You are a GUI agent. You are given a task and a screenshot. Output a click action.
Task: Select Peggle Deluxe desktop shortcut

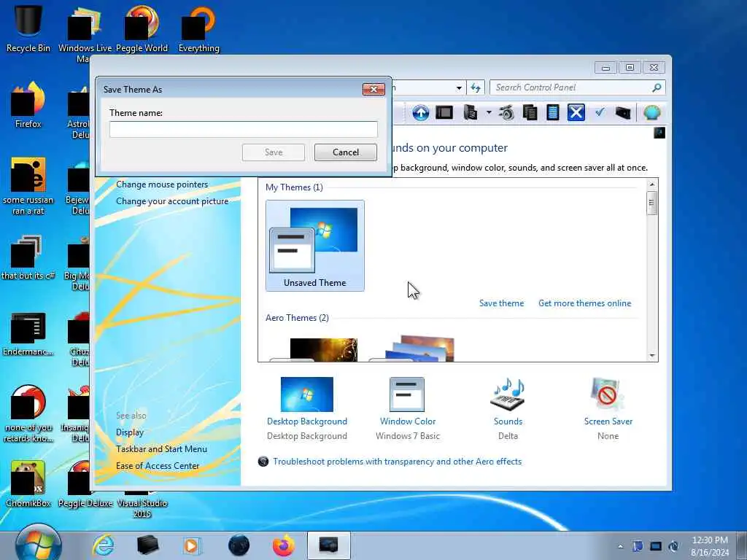pyautogui.click(x=85, y=486)
